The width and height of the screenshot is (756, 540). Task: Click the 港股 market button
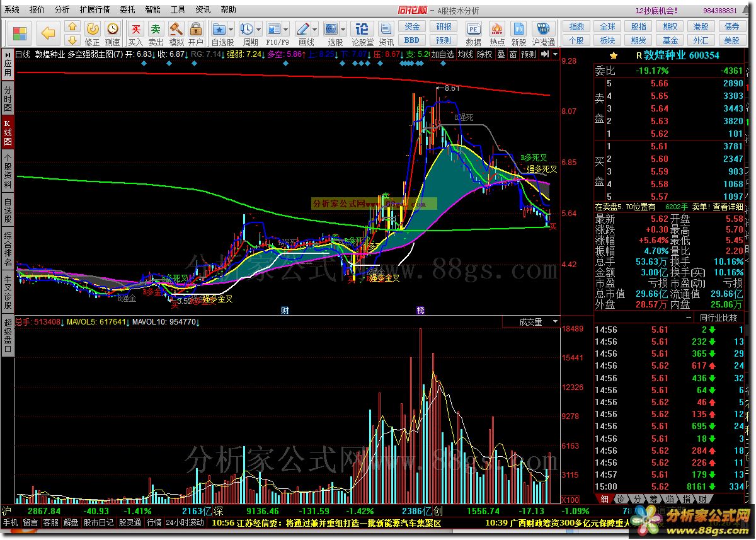pos(701,26)
